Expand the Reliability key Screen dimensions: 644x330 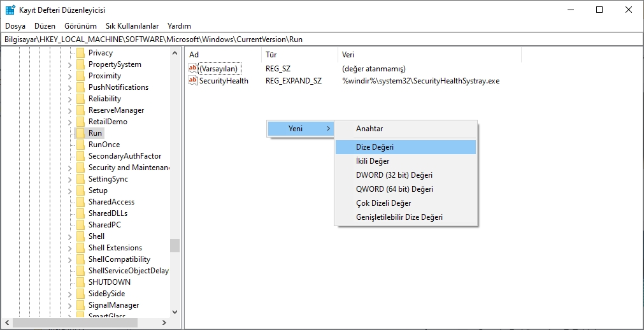pos(70,99)
